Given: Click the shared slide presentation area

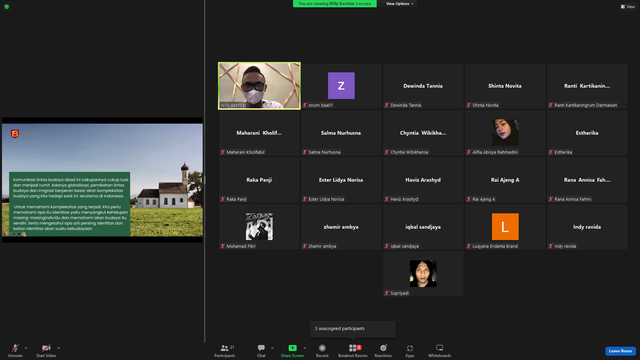Looking at the screenshot, I should 102,180.
